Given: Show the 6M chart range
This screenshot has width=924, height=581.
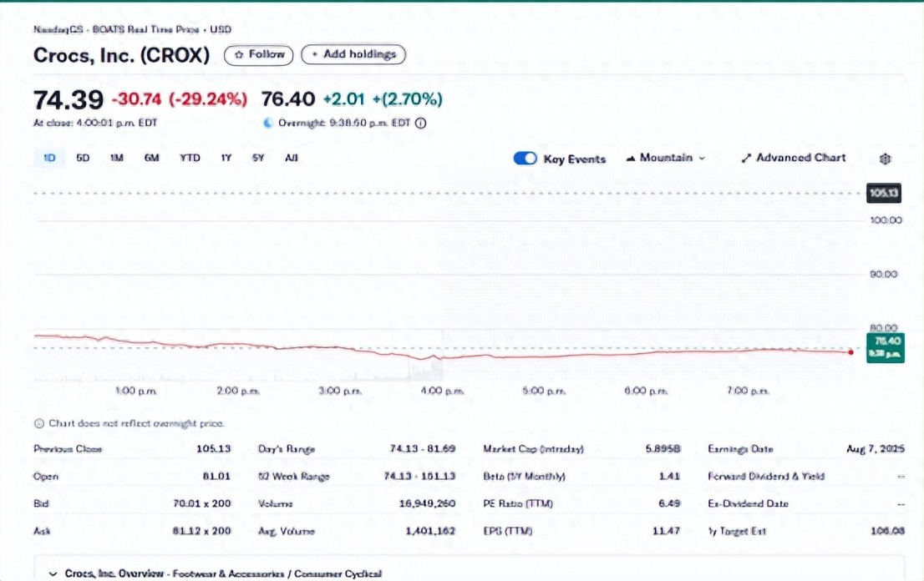Looking at the screenshot, I should [151, 158].
